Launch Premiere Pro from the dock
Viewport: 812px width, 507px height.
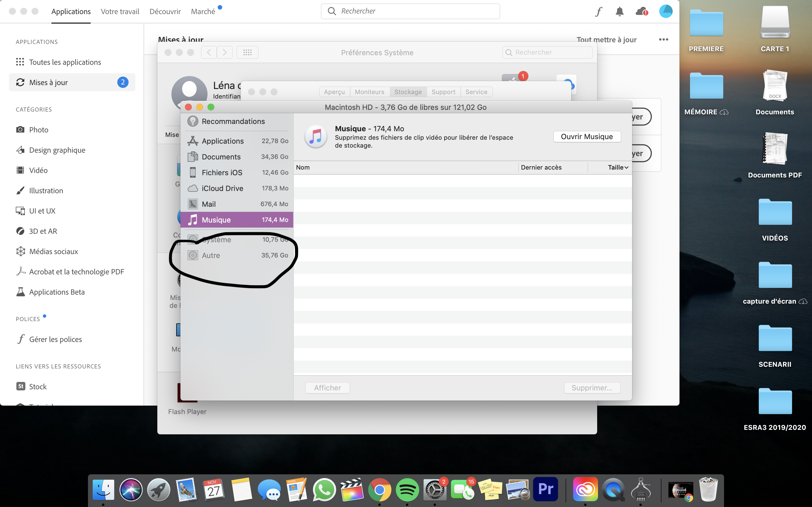click(x=545, y=489)
